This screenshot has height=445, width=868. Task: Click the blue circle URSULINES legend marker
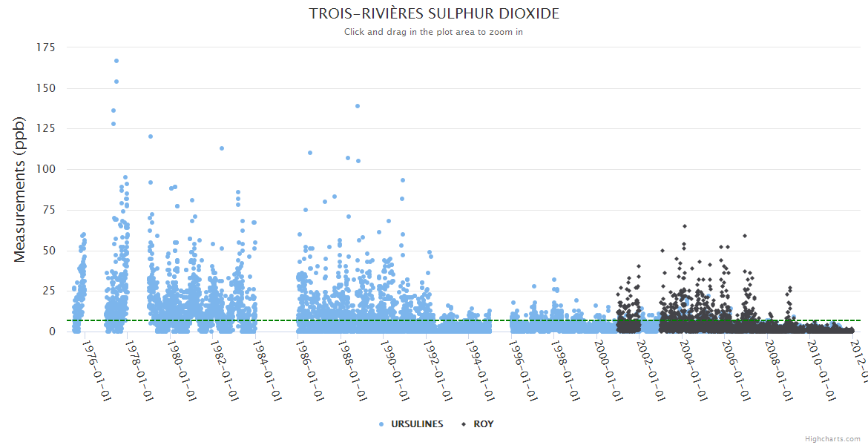click(381, 424)
